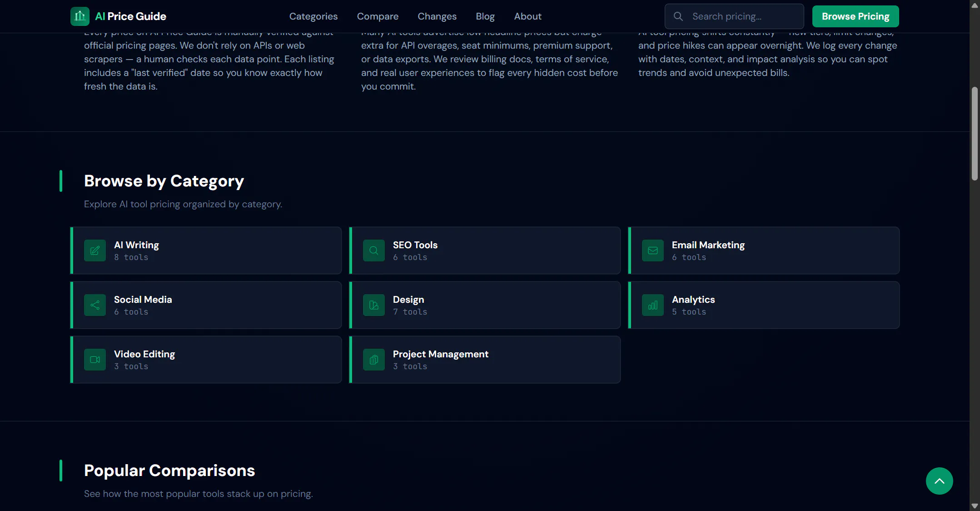Open the AI Writing category title
980x511 pixels.
point(136,245)
